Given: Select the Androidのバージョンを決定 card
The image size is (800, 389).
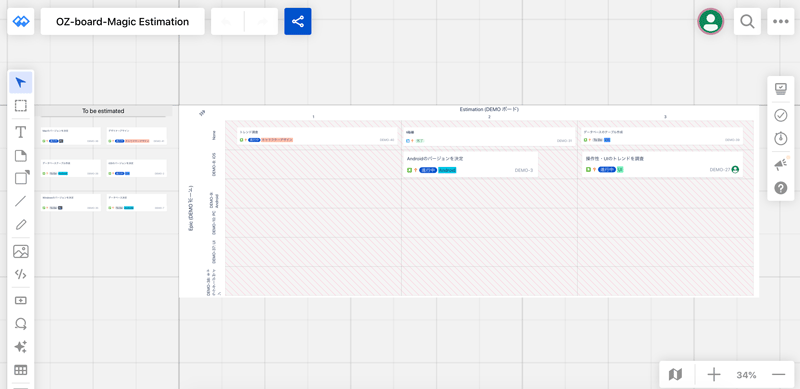Looking at the screenshot, I should pos(470,164).
